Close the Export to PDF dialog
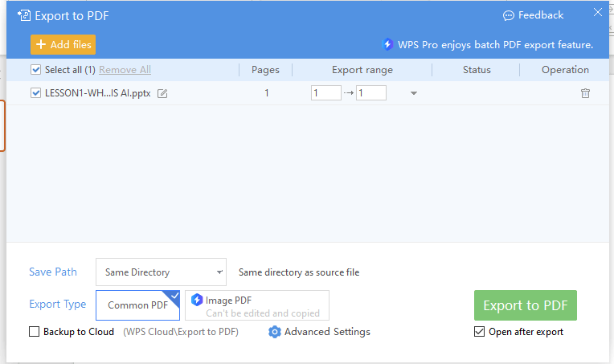This screenshot has width=614, height=364. [x=598, y=13]
